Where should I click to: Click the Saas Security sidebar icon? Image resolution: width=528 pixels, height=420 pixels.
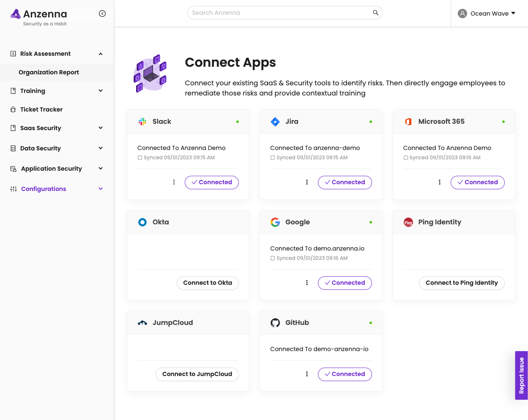click(x=13, y=128)
